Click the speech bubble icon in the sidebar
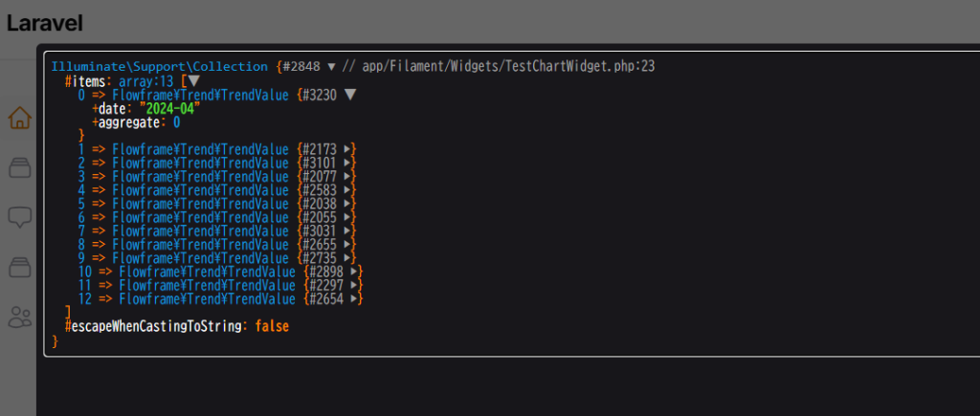Image resolution: width=980 pixels, height=416 pixels. pos(19,218)
